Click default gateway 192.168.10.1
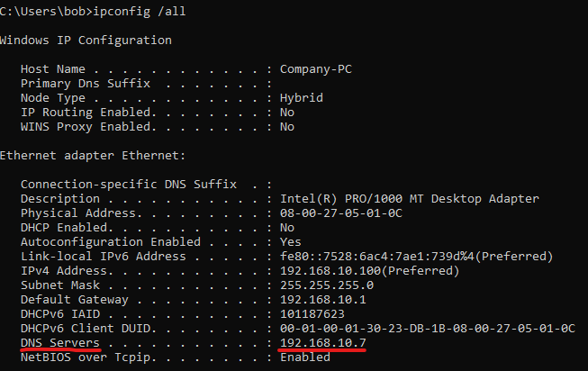 323,299
